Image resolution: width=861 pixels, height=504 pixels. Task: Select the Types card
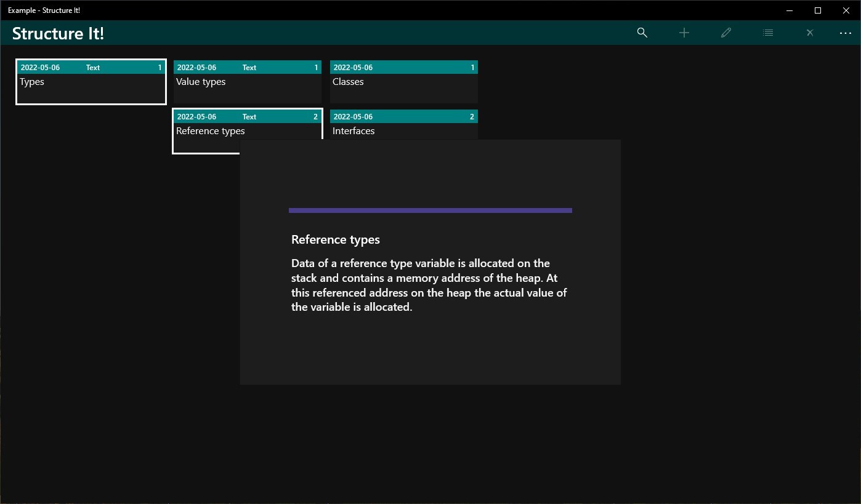click(91, 82)
